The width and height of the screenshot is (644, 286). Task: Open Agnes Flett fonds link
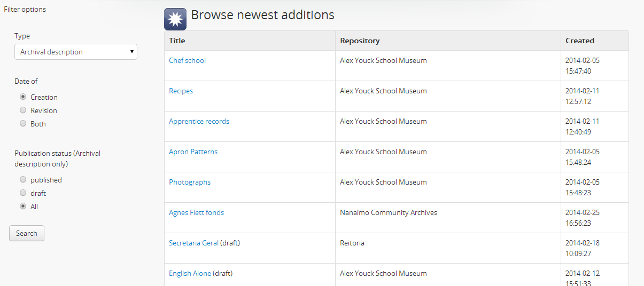(196, 212)
